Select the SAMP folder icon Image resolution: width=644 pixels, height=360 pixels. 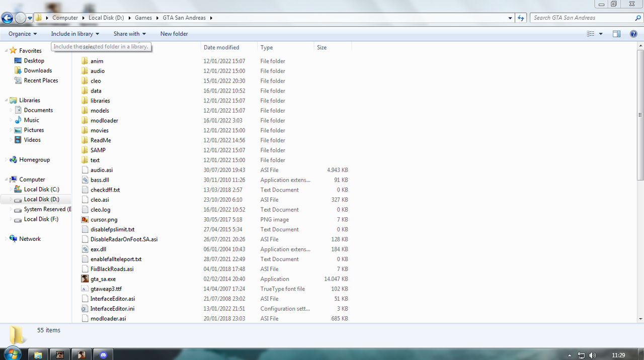coord(85,150)
